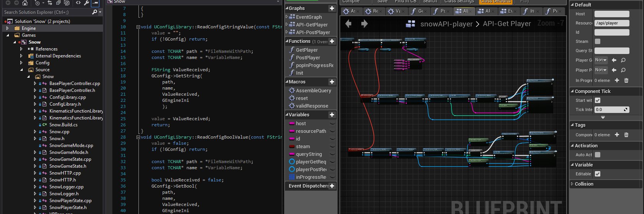Click snowAPI-player breadcrumb link

tap(446, 24)
